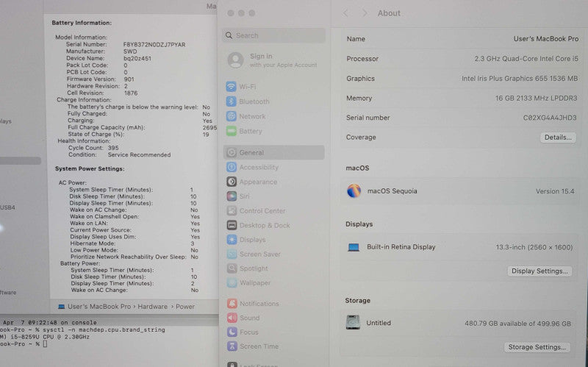Click the 16 GB 2133 MHz LPDDR3 text

click(537, 98)
